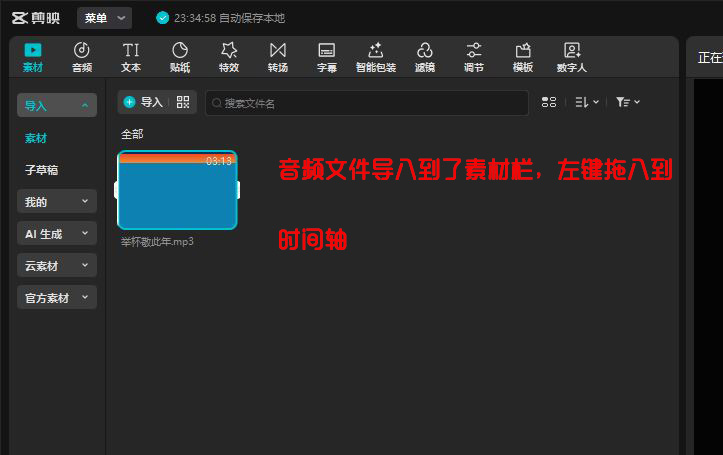
Task: Open the 转场 (Transitions) panel icon
Action: 277,56
